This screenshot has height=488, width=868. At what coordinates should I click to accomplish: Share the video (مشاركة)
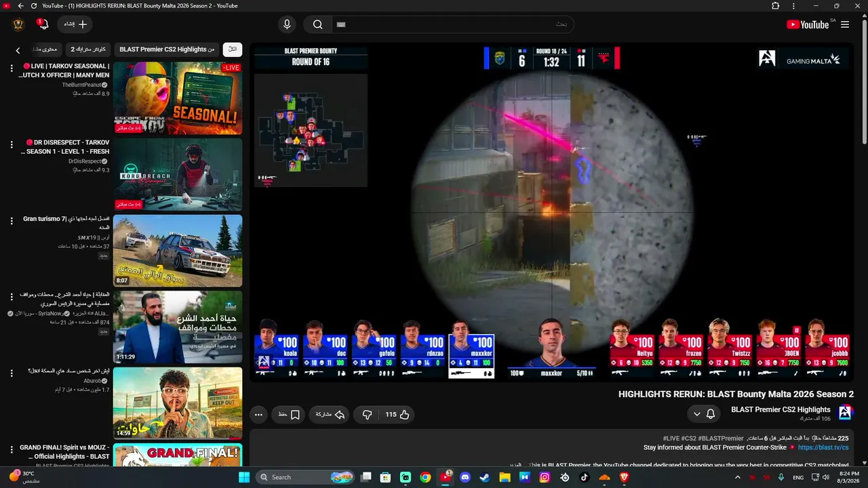coord(330,415)
